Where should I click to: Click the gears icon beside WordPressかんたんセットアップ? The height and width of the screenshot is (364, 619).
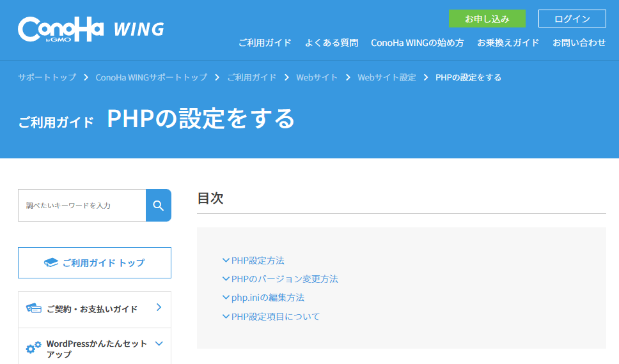coord(33,347)
